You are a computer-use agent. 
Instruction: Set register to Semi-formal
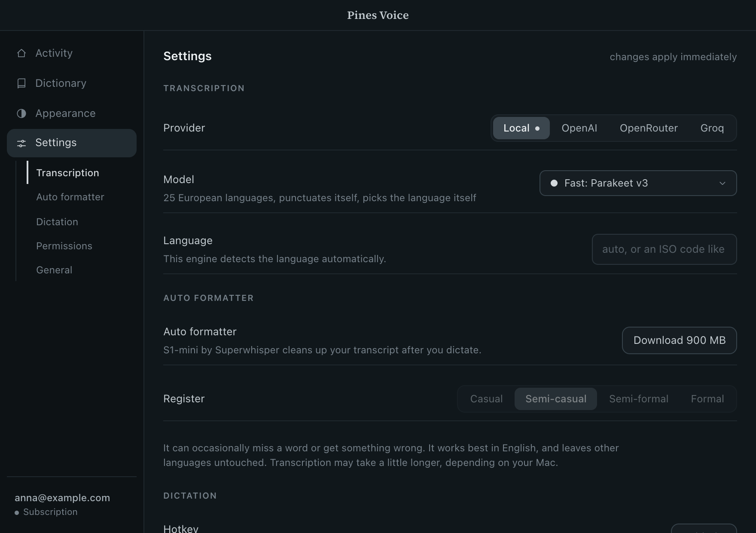[639, 399]
